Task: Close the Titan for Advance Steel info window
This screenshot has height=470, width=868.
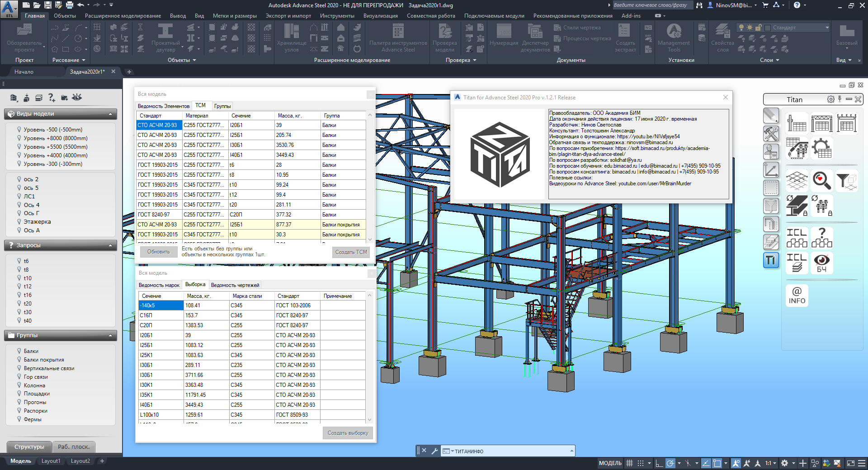Action: [725, 97]
